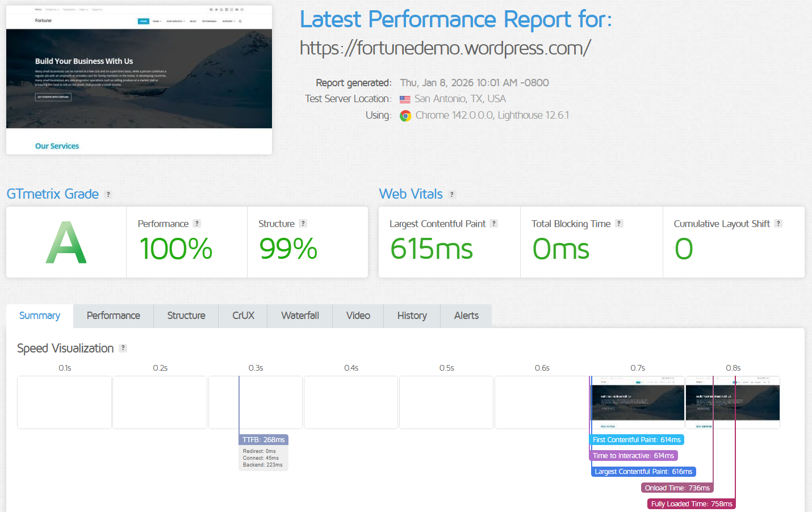Viewport: 812px width, 512px height.
Task: Click the Structure score help icon
Action: pyautogui.click(x=303, y=224)
